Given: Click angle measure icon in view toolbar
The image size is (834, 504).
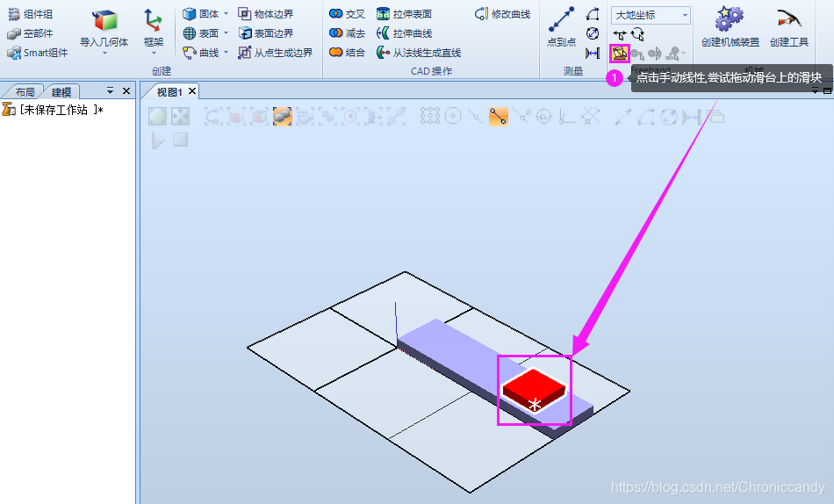Looking at the screenshot, I should 646,117.
